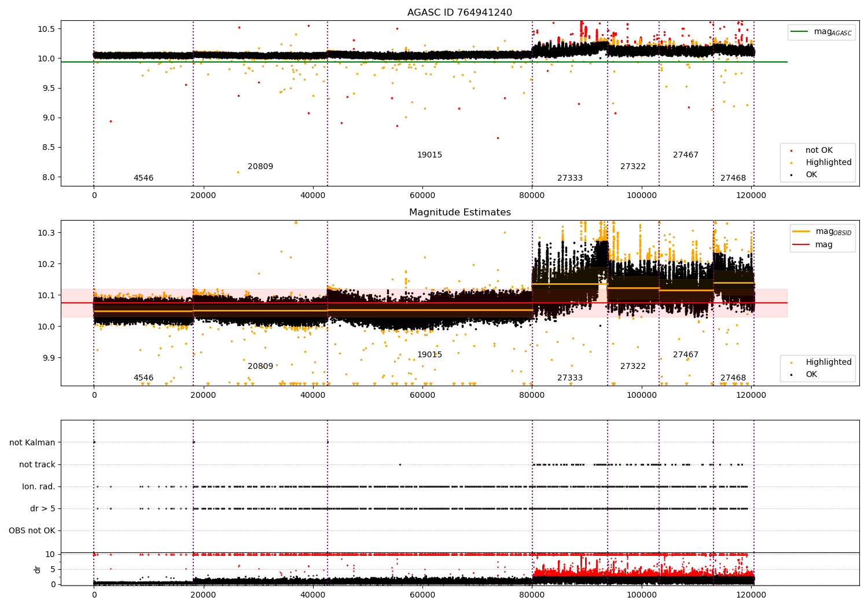This screenshot has height=608, width=868.
Task: Click the 10.2 y-axis tick in Magnitude Estimates
Action: point(46,264)
